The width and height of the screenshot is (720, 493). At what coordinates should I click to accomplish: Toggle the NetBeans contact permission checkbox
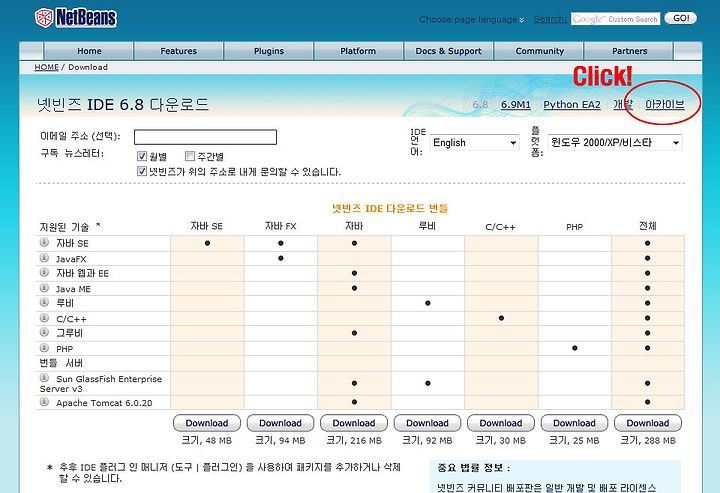tap(142, 171)
